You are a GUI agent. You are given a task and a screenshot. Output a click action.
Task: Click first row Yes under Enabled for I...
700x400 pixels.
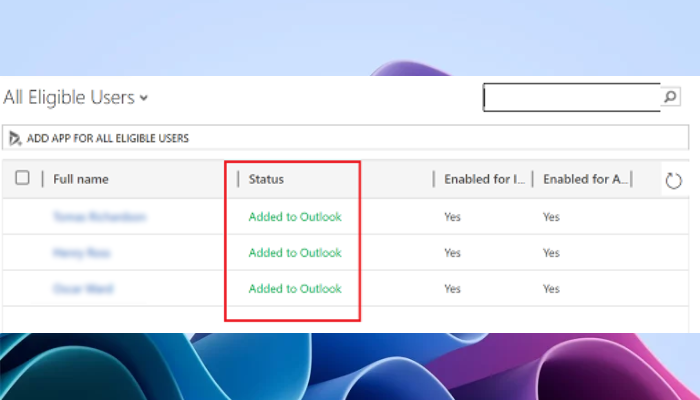click(x=452, y=217)
